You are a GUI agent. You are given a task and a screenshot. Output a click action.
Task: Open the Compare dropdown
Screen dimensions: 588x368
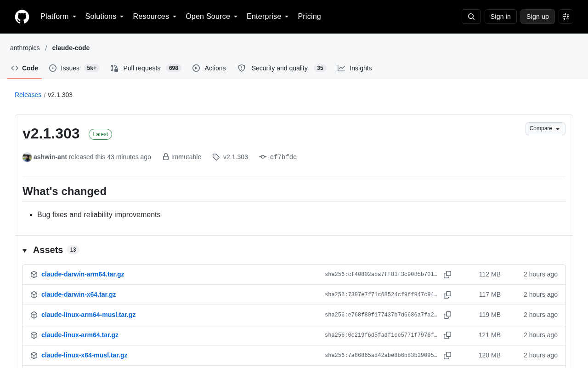point(545,129)
